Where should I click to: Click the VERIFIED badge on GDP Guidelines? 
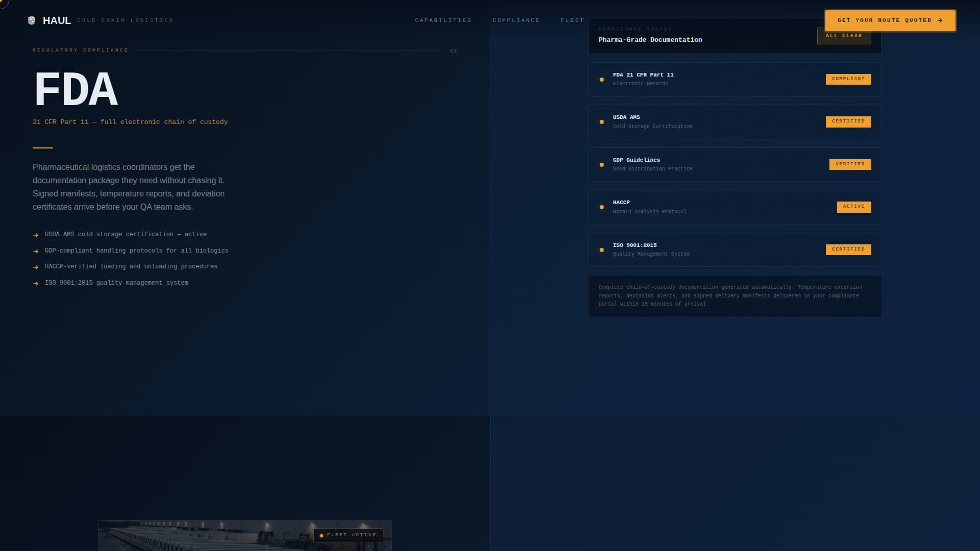(850, 164)
